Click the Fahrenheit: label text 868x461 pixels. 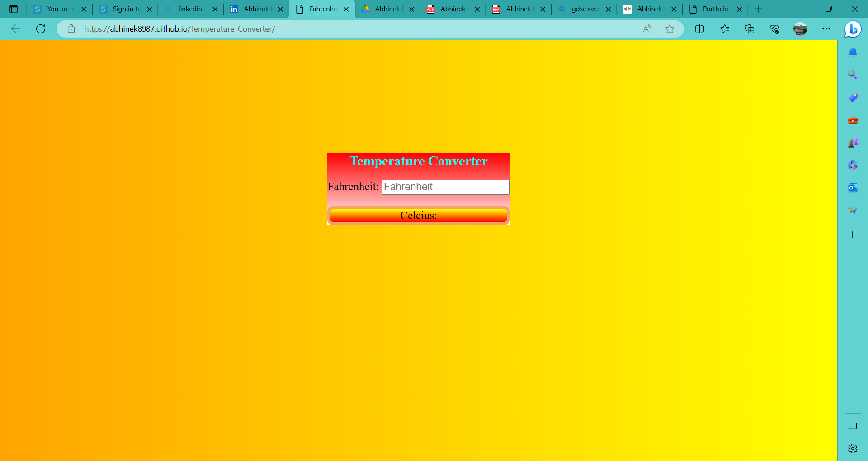(x=353, y=187)
